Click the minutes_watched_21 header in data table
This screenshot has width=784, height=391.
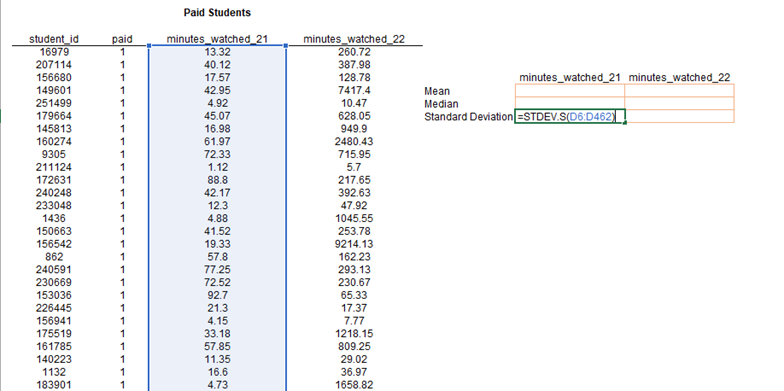point(217,39)
